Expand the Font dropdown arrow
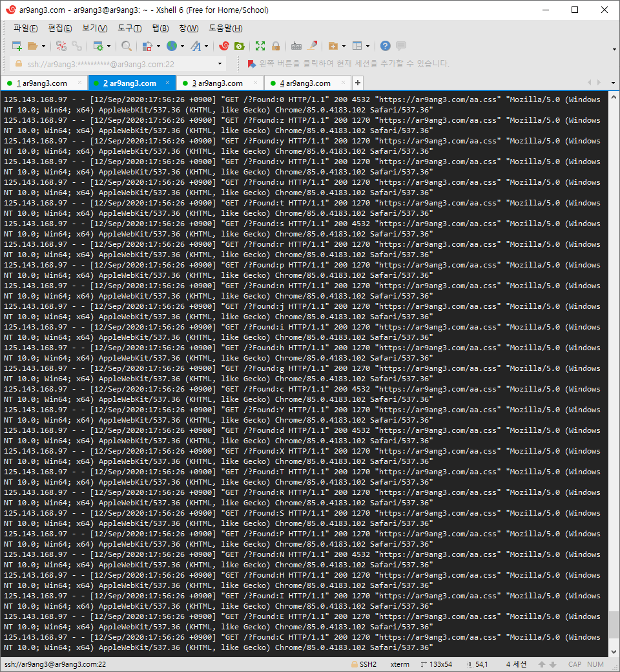 pyautogui.click(x=207, y=47)
